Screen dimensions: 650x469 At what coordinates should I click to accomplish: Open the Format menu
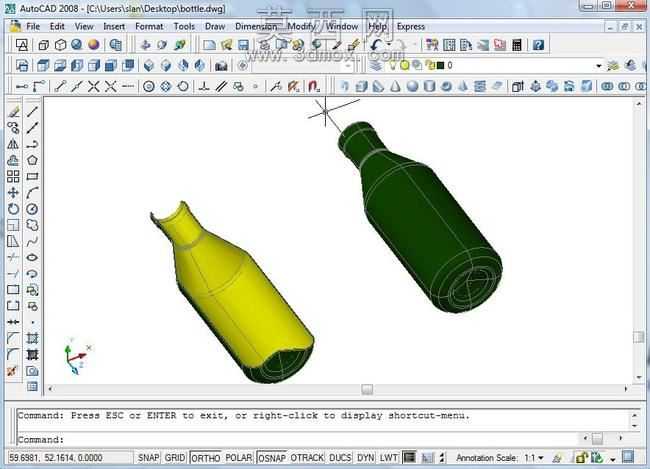pos(149,27)
